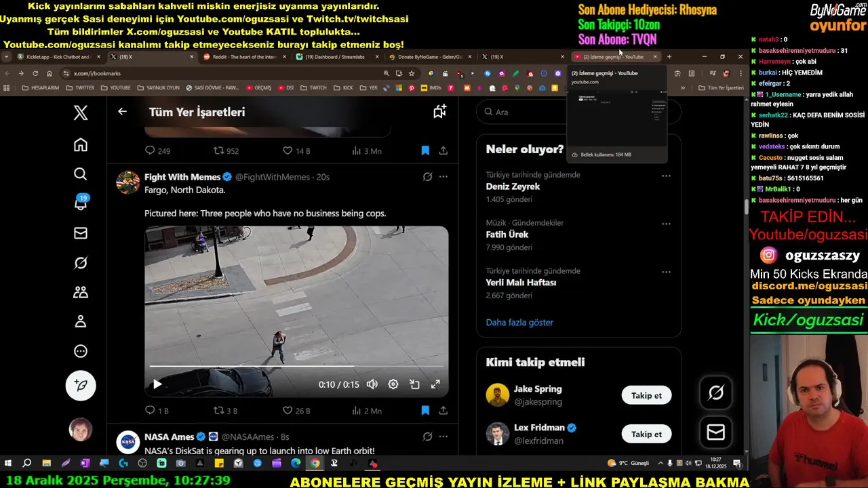Open Windows Start menu
The image size is (868, 488).
[8, 464]
